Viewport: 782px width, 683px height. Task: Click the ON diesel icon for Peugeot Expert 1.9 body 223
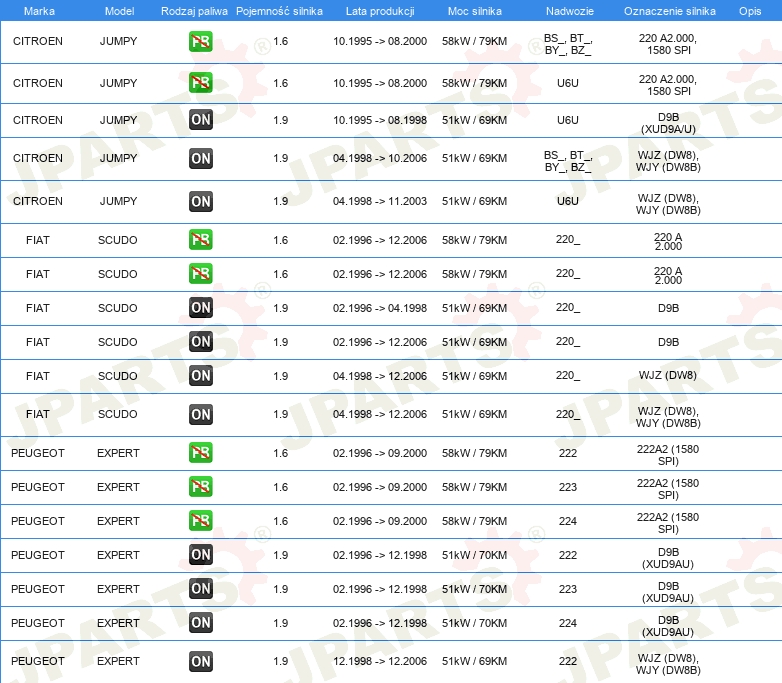(x=201, y=589)
